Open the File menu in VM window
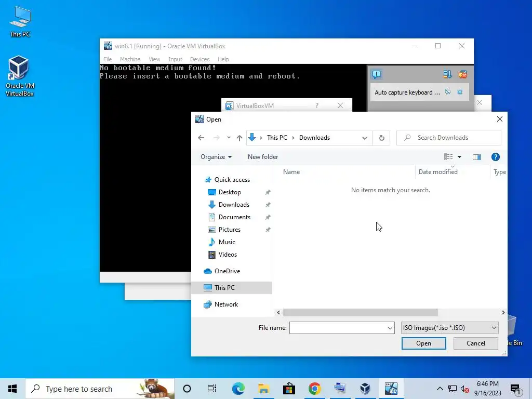Viewport: 532px width, 399px height. (x=108, y=59)
